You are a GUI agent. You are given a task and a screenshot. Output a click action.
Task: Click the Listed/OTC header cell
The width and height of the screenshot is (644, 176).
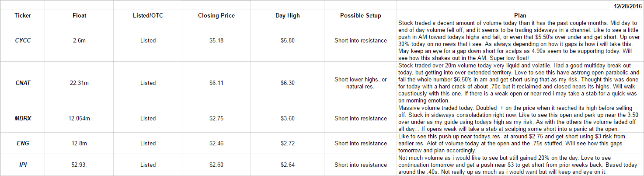coord(148,15)
